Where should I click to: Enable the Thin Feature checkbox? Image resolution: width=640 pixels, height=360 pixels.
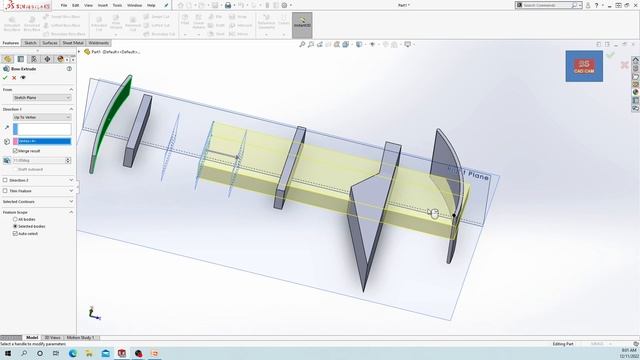coord(5,191)
